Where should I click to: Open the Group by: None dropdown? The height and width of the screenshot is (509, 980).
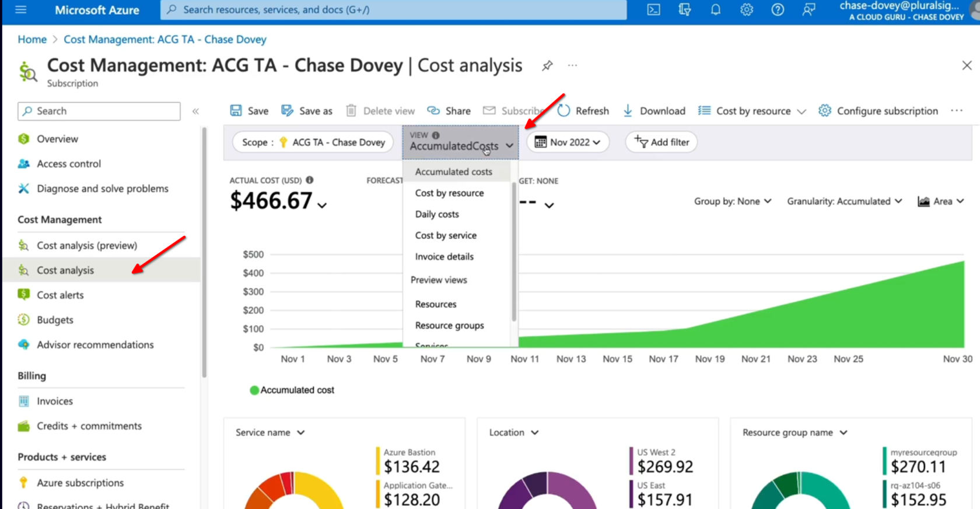(x=732, y=201)
